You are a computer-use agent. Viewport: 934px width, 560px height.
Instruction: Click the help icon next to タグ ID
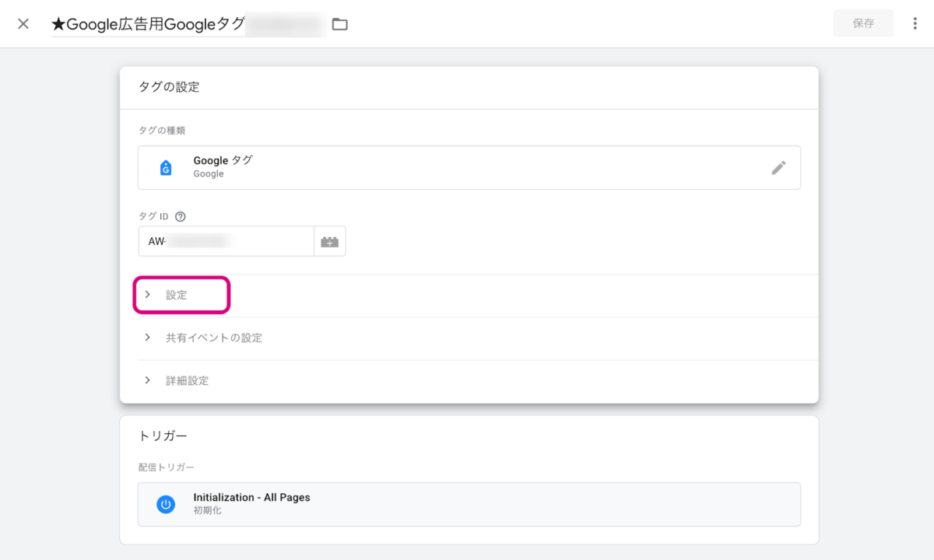181,216
